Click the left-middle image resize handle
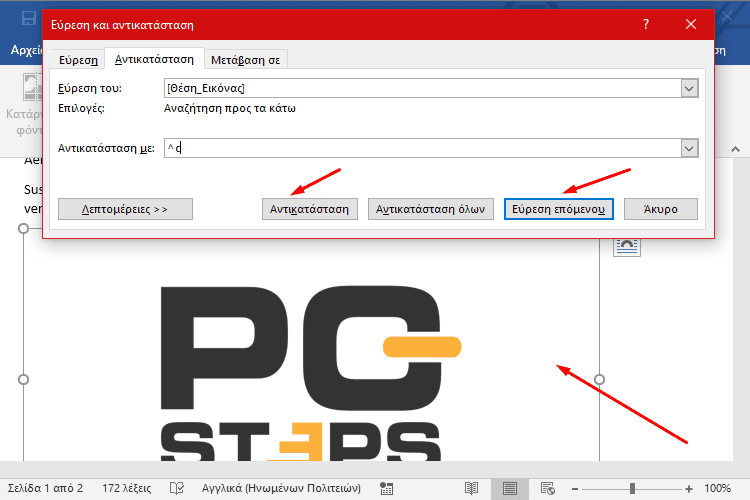 point(23,379)
